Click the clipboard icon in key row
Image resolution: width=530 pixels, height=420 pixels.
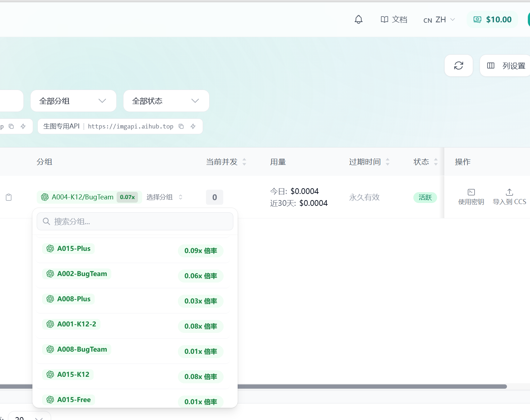click(9, 197)
